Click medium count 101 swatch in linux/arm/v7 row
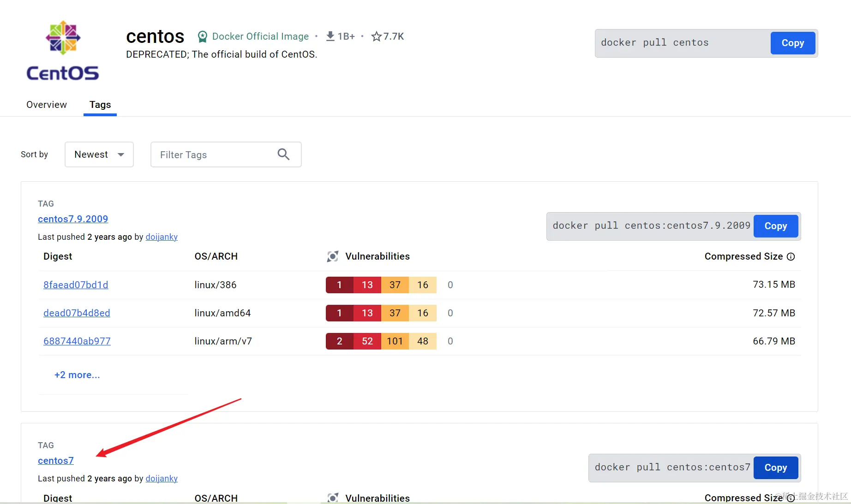This screenshot has width=851, height=504. (395, 341)
